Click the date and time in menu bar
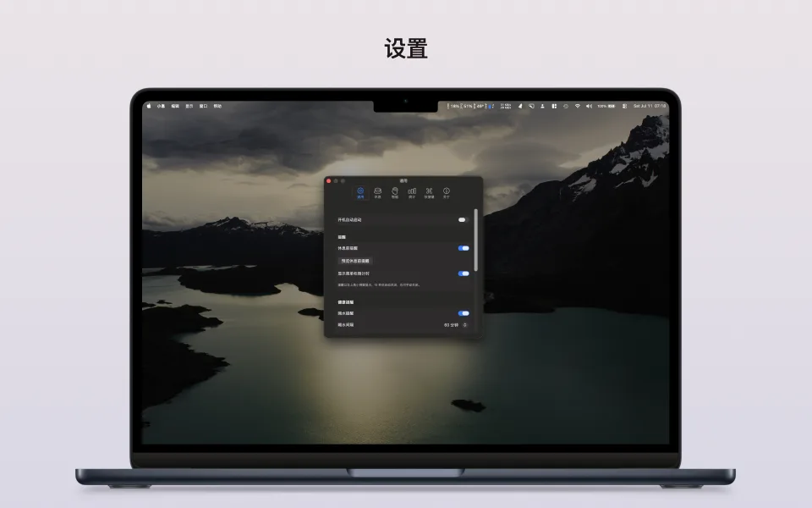Viewport: 812px width, 508px height. pyautogui.click(x=650, y=106)
